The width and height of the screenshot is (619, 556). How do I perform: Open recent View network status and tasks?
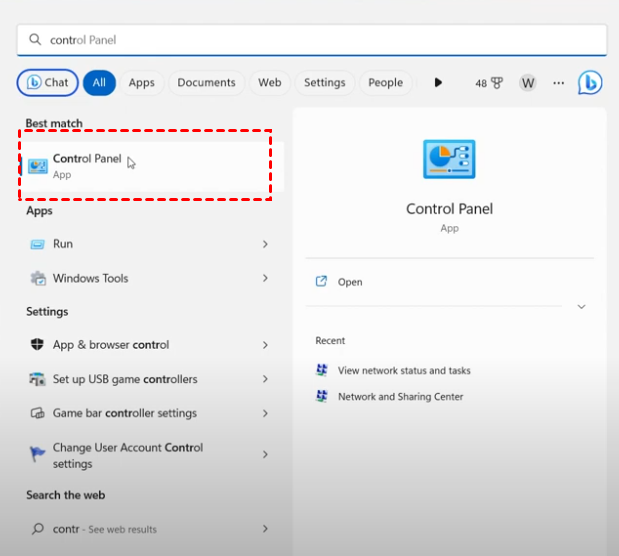point(404,370)
